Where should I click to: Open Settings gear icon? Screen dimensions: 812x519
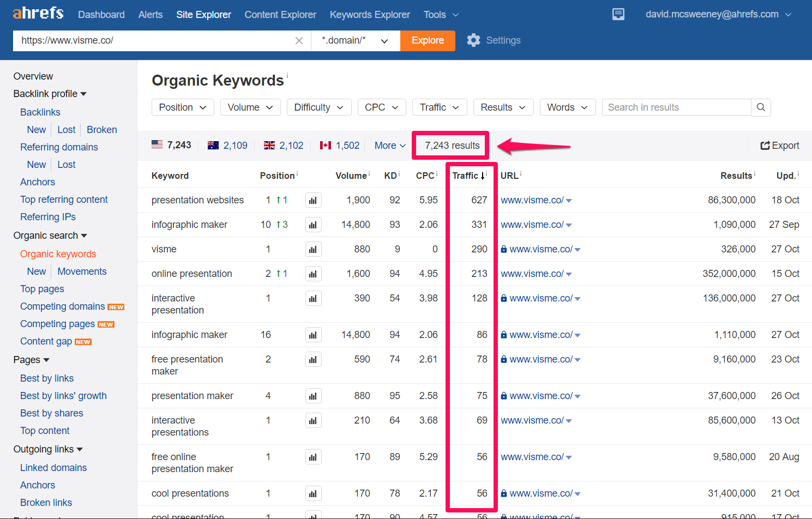[x=473, y=40]
